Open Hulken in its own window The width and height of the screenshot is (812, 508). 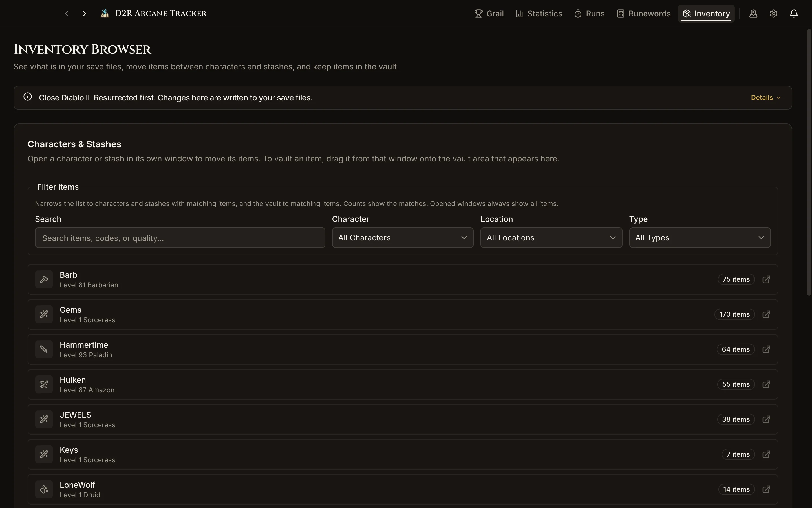pos(766,384)
